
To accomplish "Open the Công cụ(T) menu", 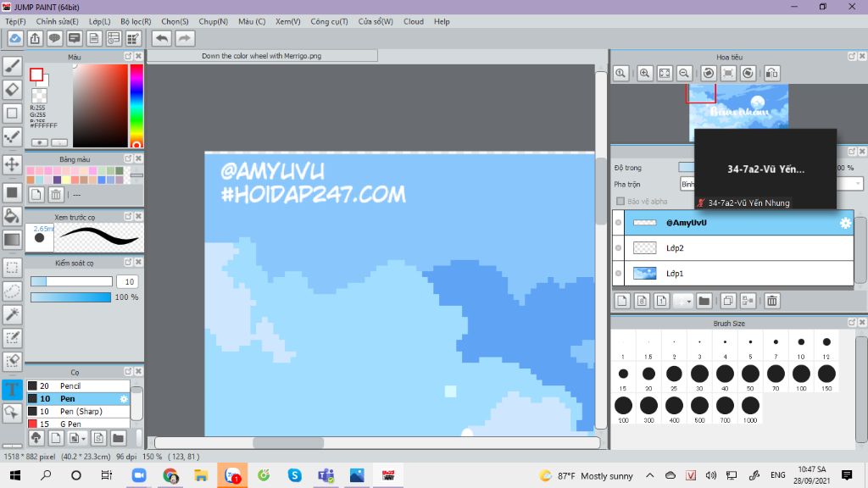I will pos(329,21).
